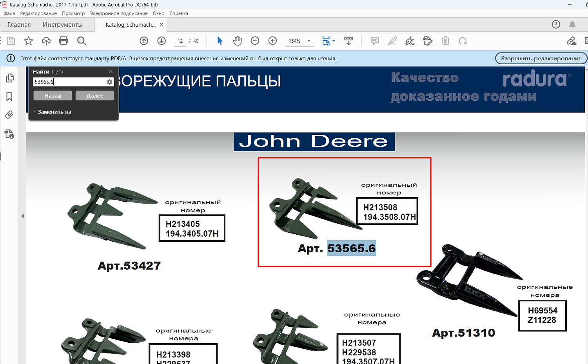Click the H213405 original number box
Image resolution: width=588 pixels, height=364 pixels.
coord(192,228)
